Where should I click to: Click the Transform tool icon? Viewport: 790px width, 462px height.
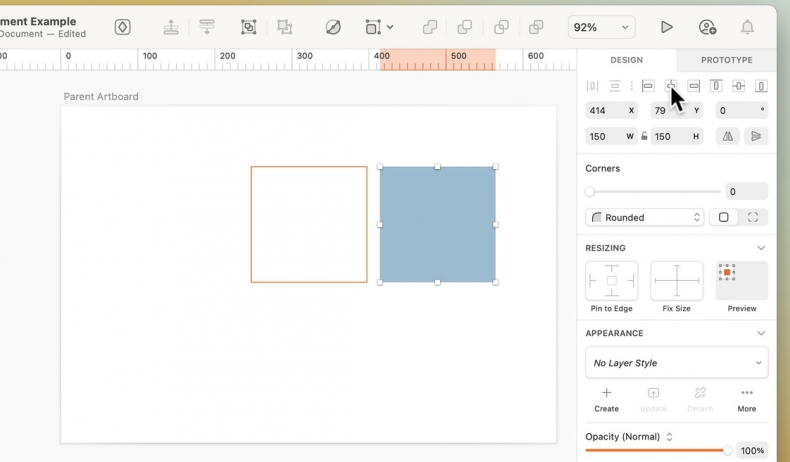(x=373, y=27)
